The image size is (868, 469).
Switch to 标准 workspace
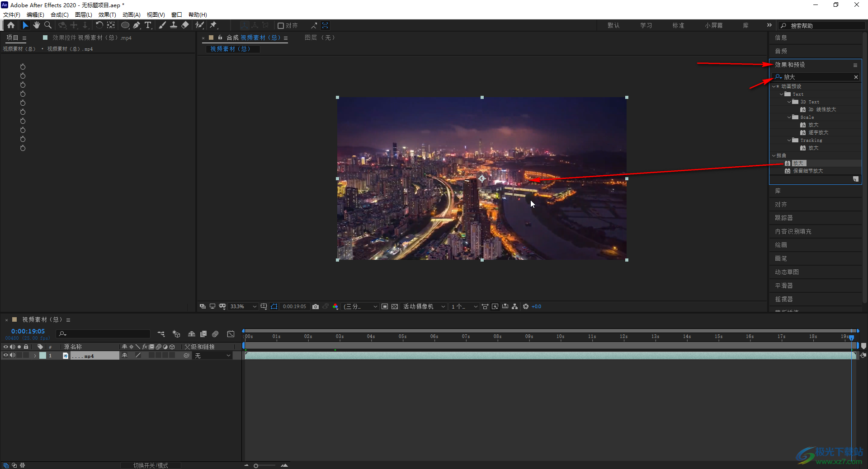pyautogui.click(x=678, y=26)
